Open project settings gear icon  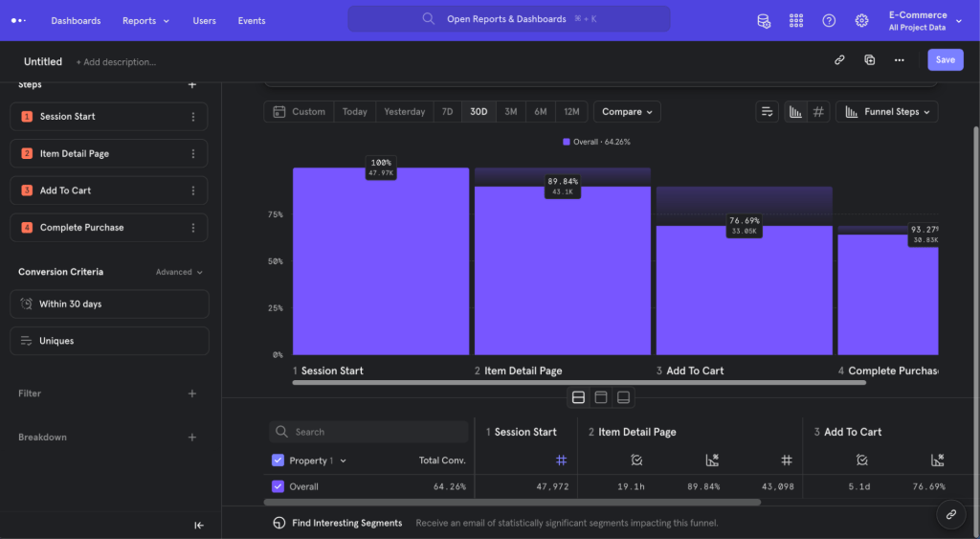tap(861, 21)
